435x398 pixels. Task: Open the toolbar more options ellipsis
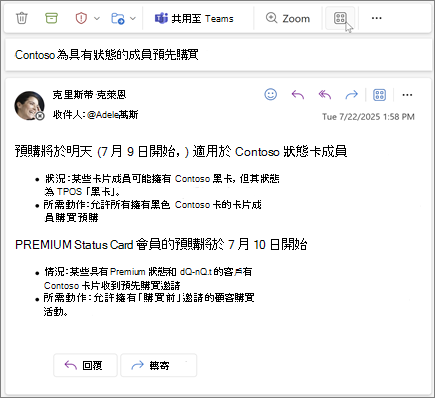(x=376, y=18)
